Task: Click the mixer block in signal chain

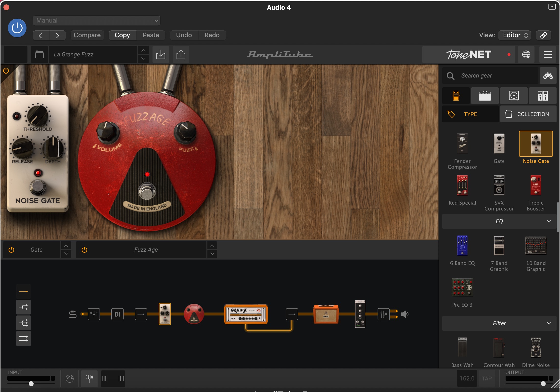Action: coord(383,314)
